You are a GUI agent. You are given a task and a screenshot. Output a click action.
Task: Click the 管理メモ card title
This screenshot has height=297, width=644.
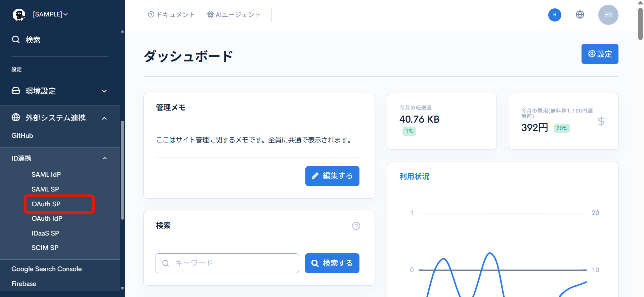(x=171, y=108)
